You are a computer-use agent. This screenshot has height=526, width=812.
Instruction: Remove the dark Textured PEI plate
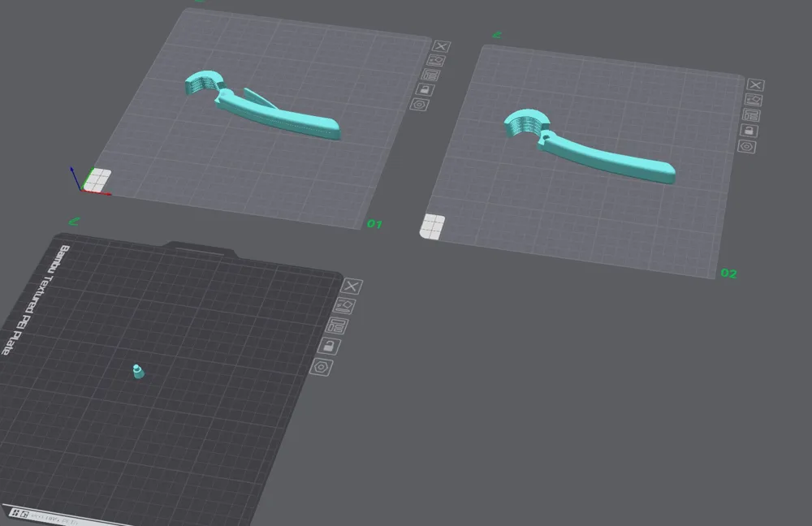pos(352,287)
